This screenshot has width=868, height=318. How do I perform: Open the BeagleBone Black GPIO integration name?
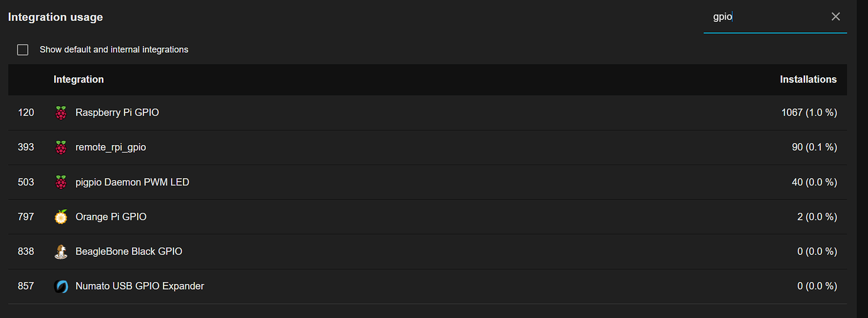click(x=128, y=251)
